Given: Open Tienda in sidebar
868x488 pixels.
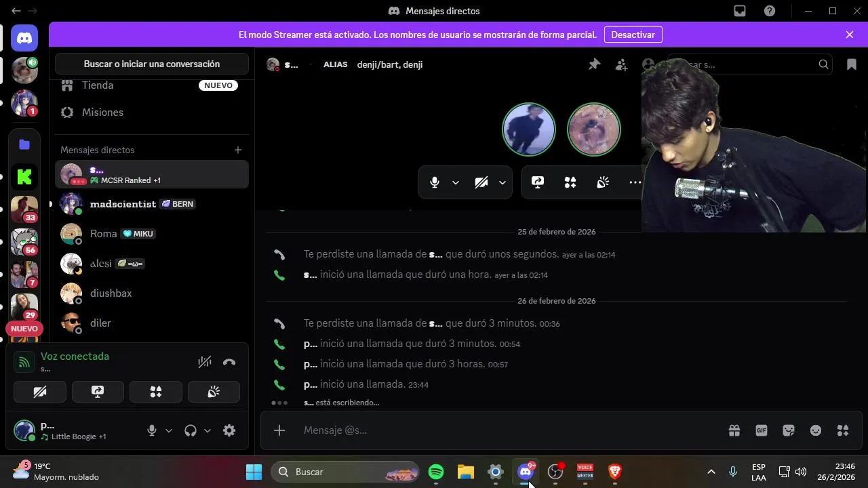Looking at the screenshot, I should [x=152, y=85].
